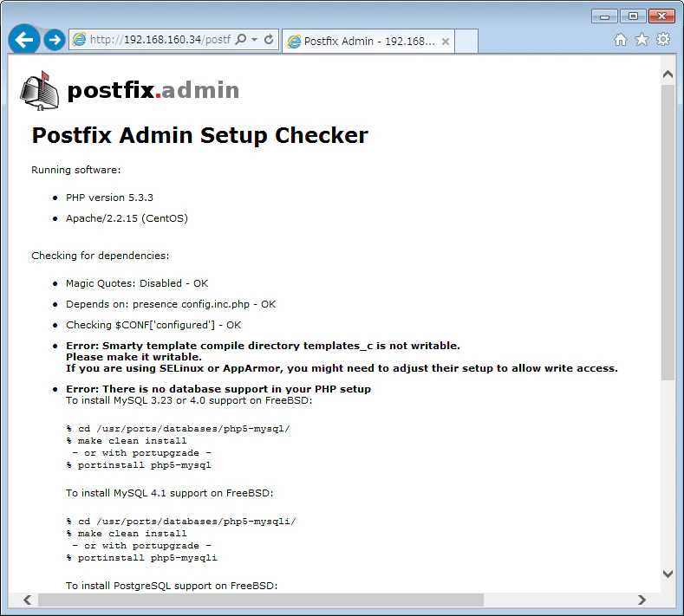Click horizontal scrollbar left arrow
684x616 pixels.
(28, 600)
